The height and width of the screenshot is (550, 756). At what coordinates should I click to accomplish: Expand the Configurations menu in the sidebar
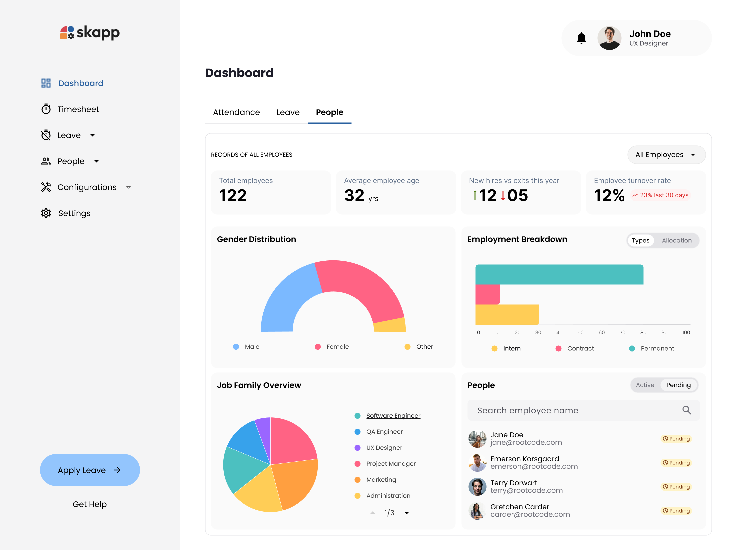coord(129,187)
